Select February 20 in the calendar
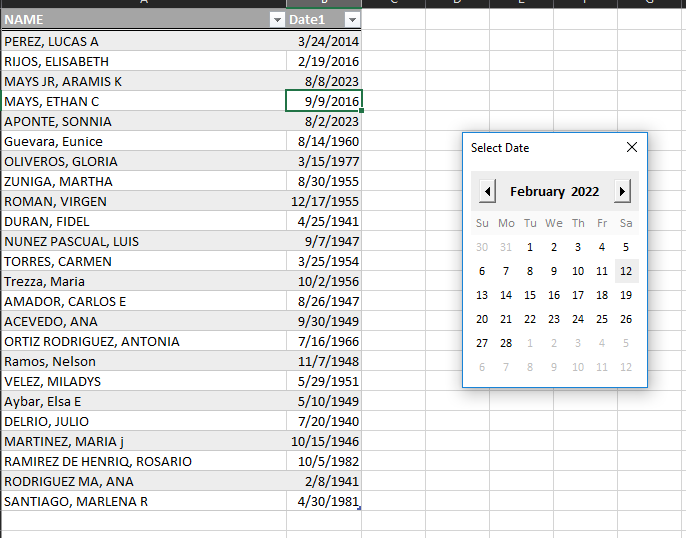This screenshot has width=686, height=538. point(482,319)
